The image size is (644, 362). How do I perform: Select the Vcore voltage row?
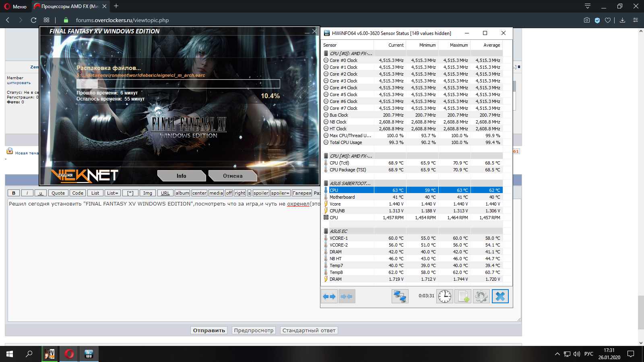point(412,204)
